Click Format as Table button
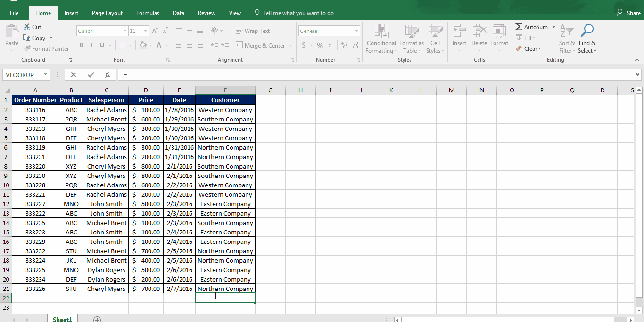 coord(412,39)
